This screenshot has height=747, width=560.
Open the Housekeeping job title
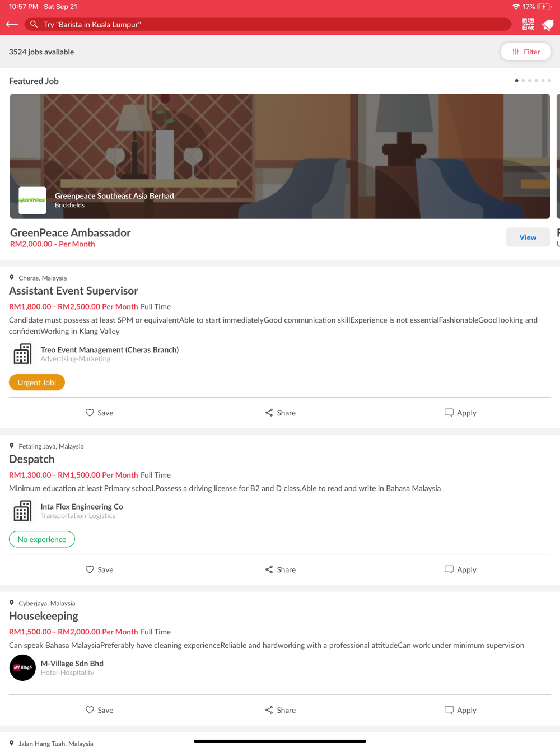click(x=44, y=616)
